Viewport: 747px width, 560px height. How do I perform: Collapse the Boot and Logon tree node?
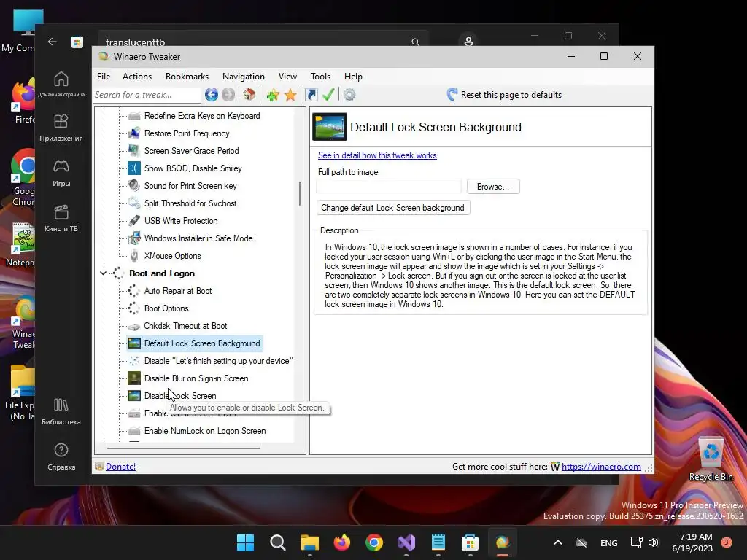pos(103,273)
